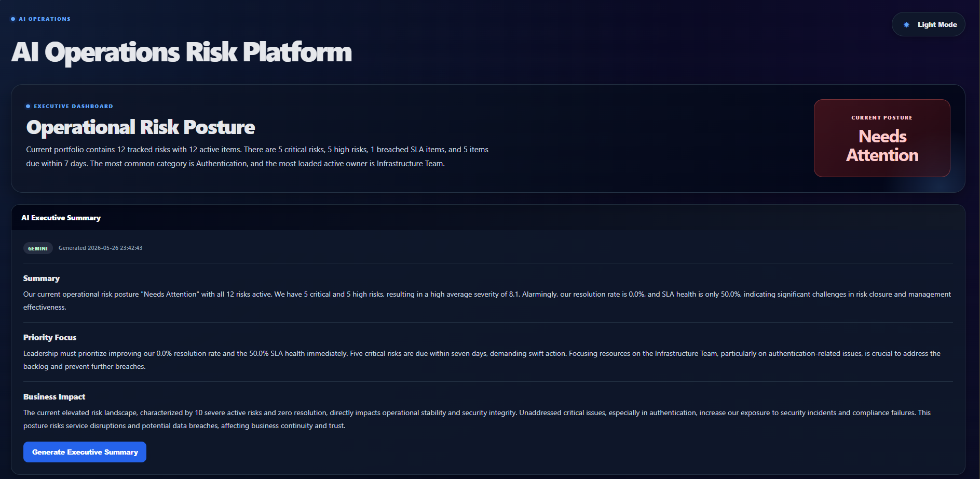Click the Priority Focus section heading
Viewport: 980px width, 479px height.
50,338
